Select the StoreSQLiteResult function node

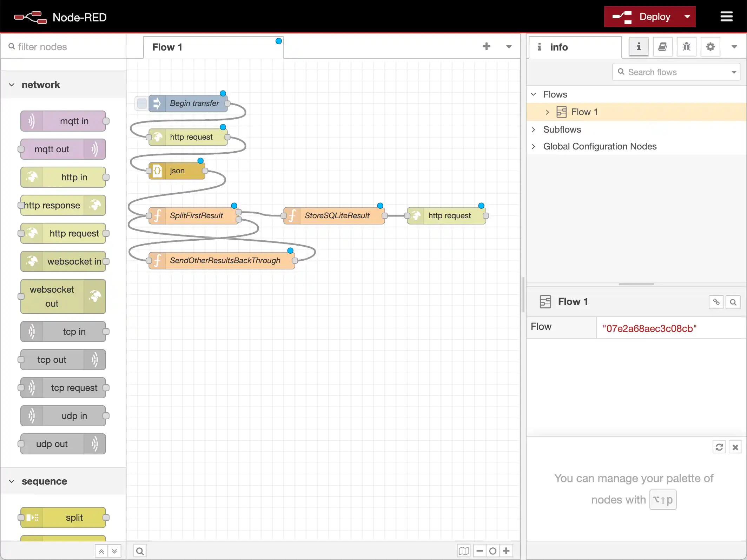tap(336, 215)
